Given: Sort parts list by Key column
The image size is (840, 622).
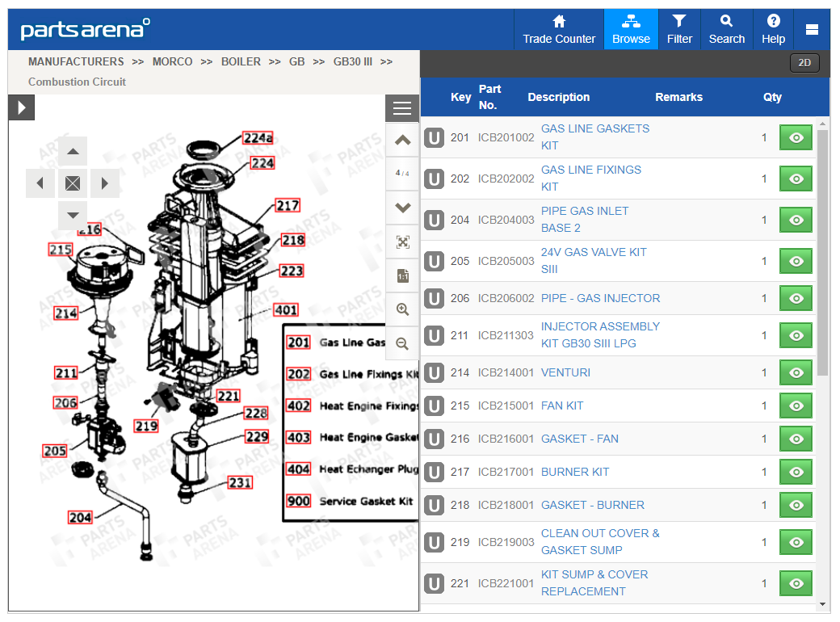Looking at the screenshot, I should click(x=460, y=97).
